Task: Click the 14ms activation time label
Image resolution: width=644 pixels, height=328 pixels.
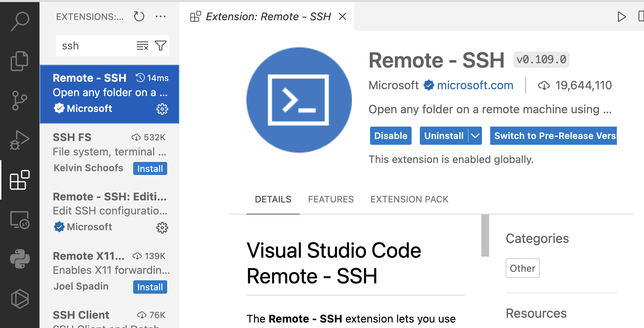Action: pyautogui.click(x=158, y=78)
